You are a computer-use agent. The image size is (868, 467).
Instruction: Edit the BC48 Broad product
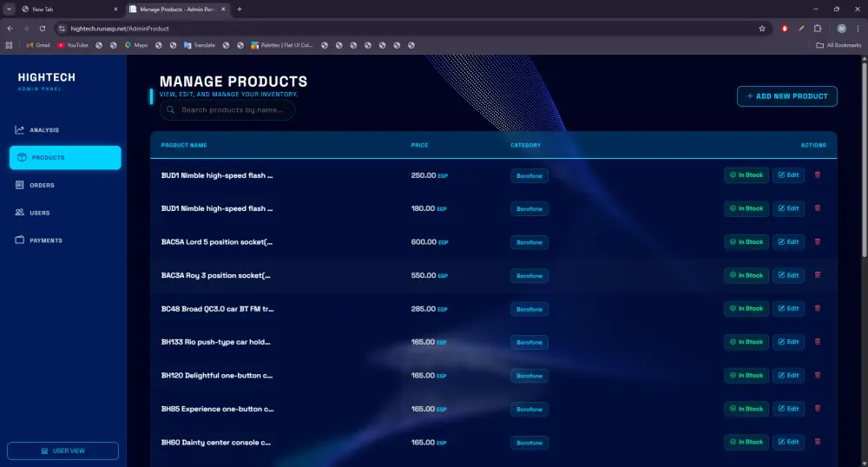pos(788,308)
